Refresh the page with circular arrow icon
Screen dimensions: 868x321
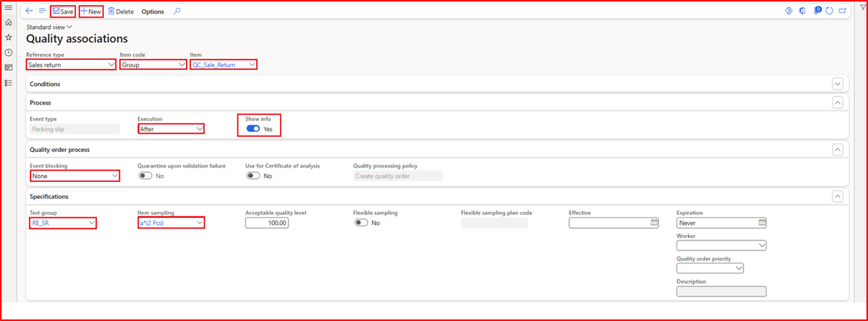pyautogui.click(x=829, y=12)
